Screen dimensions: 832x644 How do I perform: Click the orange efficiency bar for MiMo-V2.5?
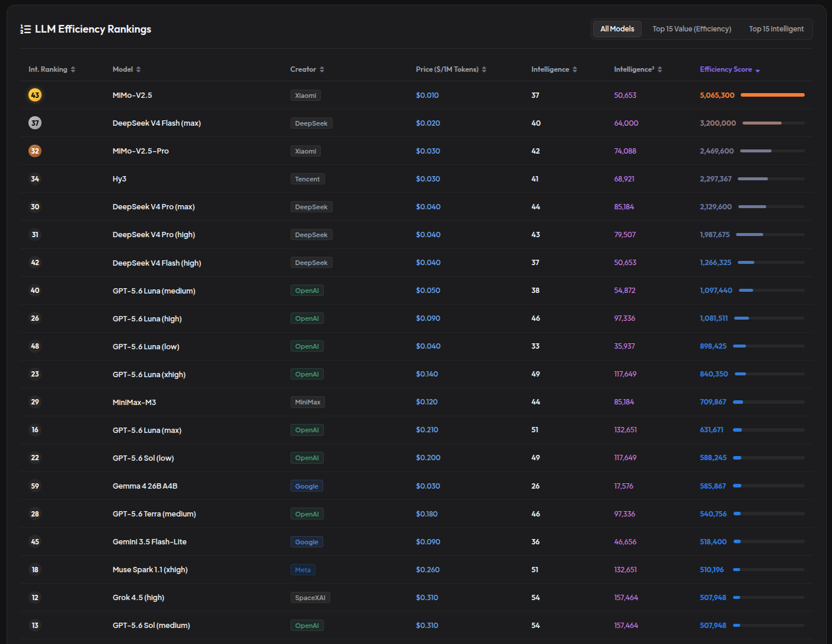click(772, 95)
